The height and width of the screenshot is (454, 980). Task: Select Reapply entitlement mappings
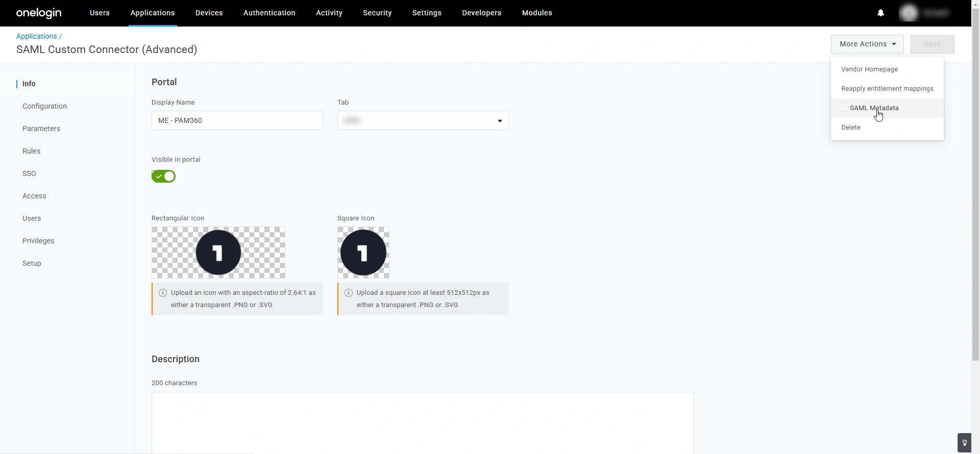coord(887,89)
